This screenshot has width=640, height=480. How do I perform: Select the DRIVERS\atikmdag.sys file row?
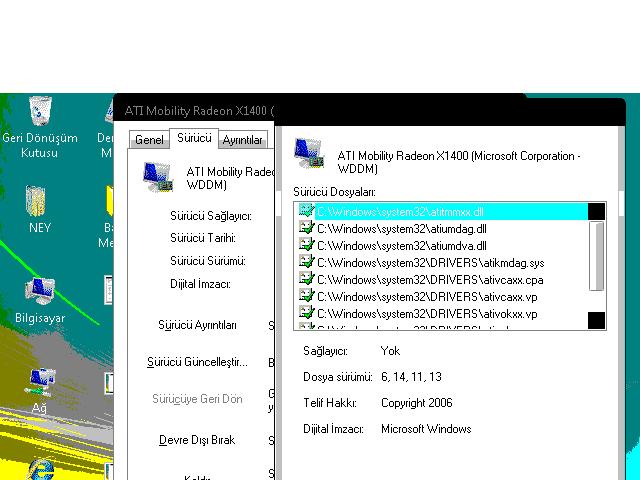[x=443, y=263]
